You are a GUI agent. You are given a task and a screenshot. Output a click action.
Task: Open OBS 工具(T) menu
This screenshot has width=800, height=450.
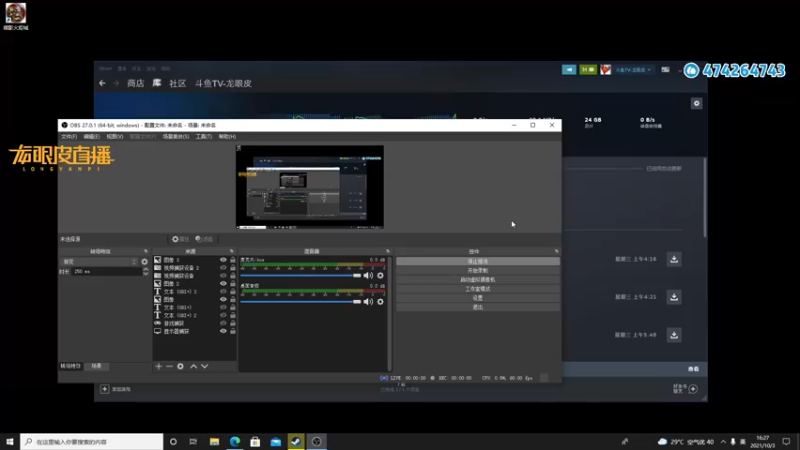[x=204, y=137]
